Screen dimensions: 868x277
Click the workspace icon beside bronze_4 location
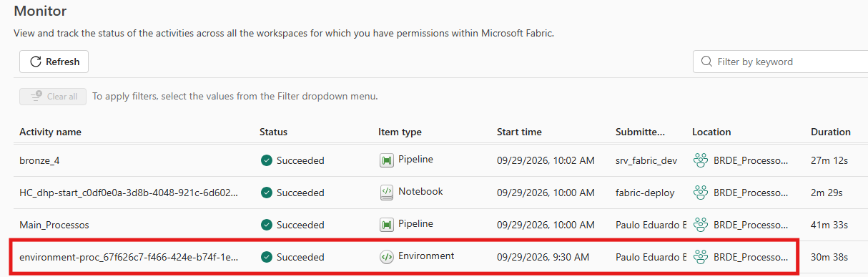[x=701, y=160]
